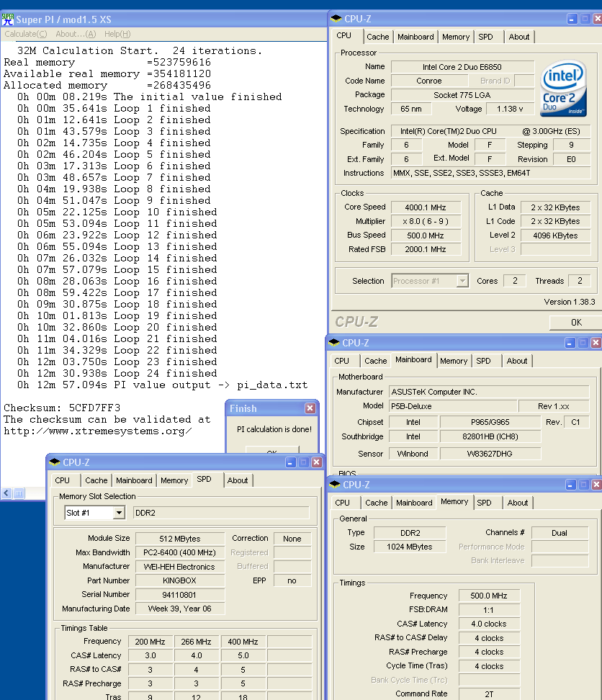Click OK button in the CPU-Z CPU window
Image resolution: width=602 pixels, height=700 pixels.
click(x=576, y=323)
